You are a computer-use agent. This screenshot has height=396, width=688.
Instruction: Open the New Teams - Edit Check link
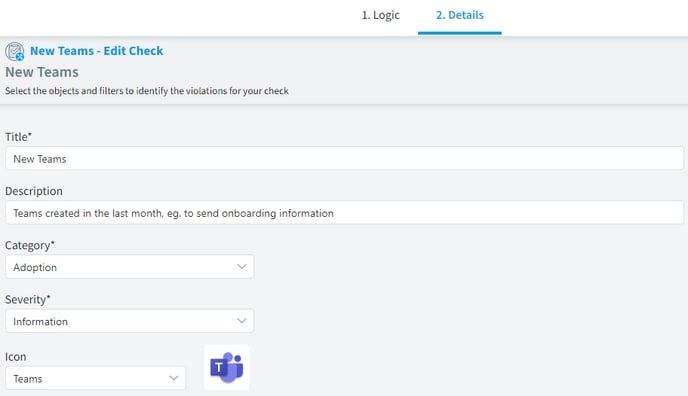tap(97, 51)
